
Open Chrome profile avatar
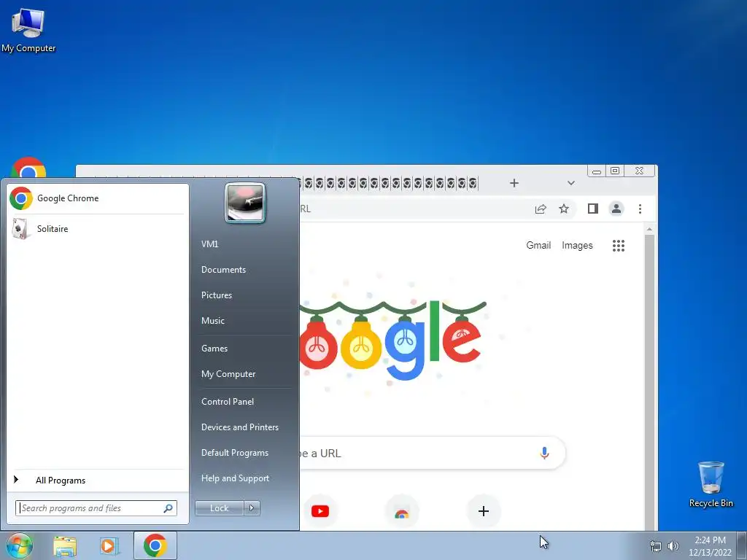(x=616, y=209)
